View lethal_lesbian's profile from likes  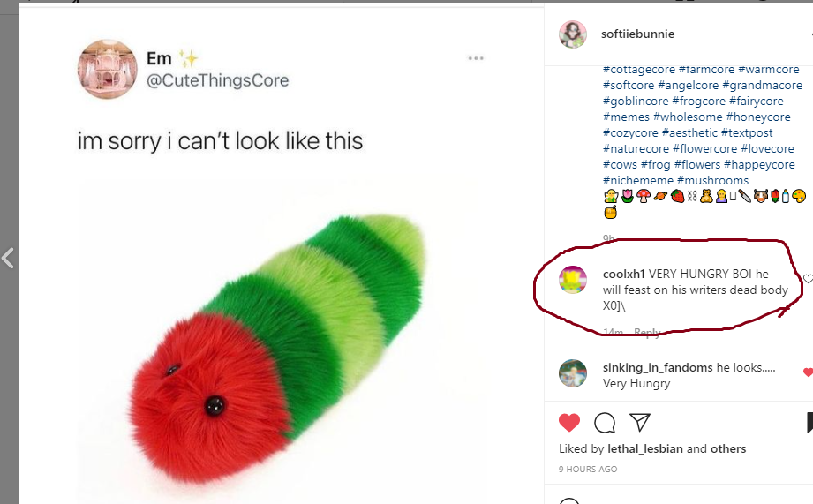(x=644, y=448)
